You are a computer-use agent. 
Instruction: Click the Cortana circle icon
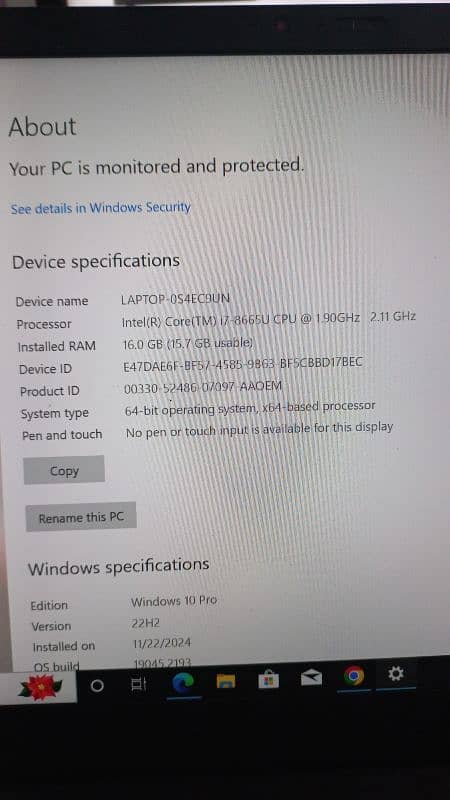point(97,686)
